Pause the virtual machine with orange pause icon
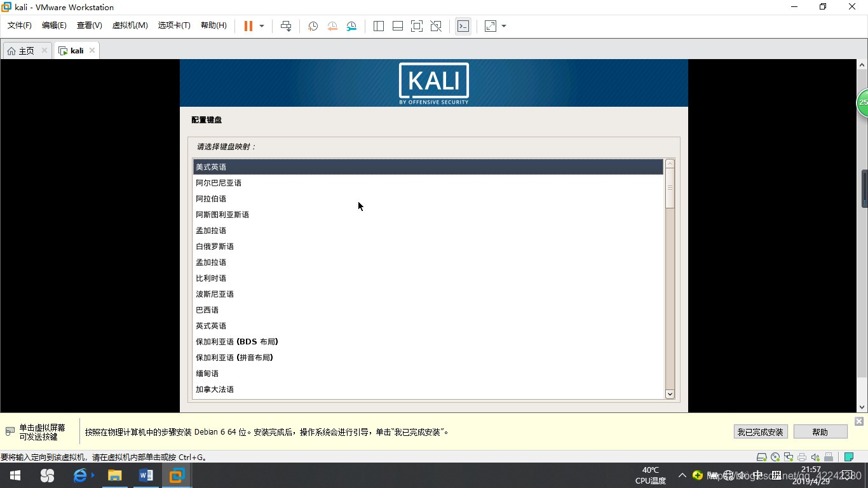868x488 pixels. coord(248,26)
